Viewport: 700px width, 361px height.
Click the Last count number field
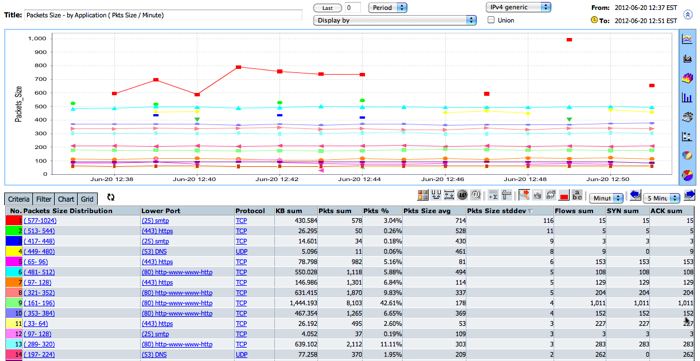[x=353, y=8]
